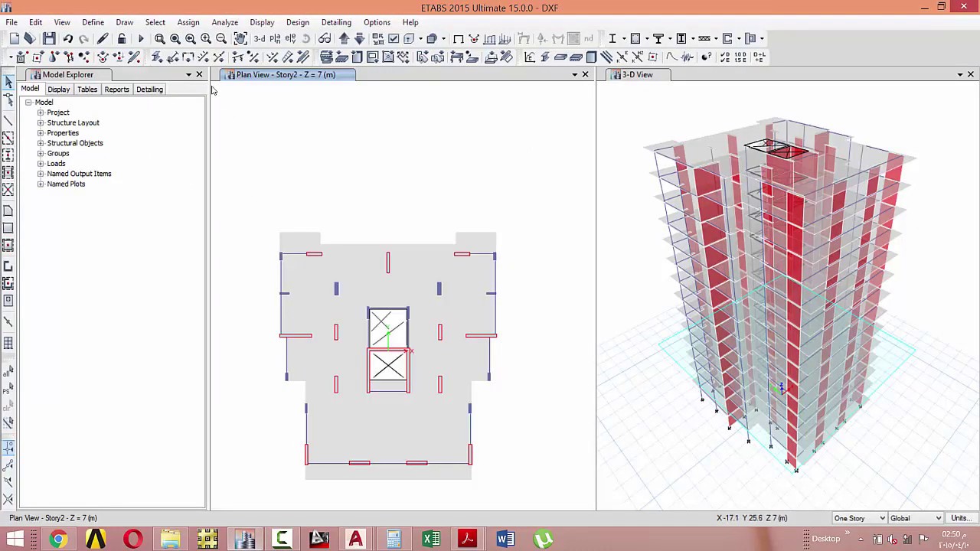Image resolution: width=980 pixels, height=551 pixels.
Task: Select Named Output Items in the tree
Action: pyautogui.click(x=79, y=174)
